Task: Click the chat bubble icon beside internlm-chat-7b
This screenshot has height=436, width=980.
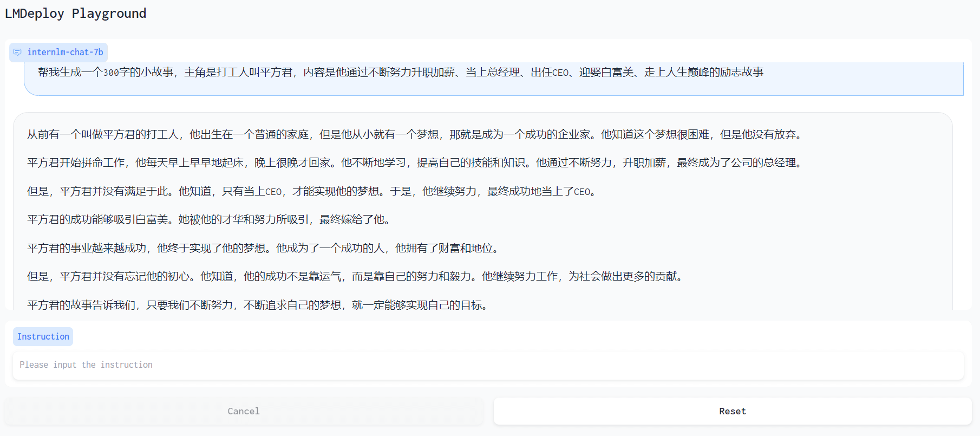Action: coord(17,53)
